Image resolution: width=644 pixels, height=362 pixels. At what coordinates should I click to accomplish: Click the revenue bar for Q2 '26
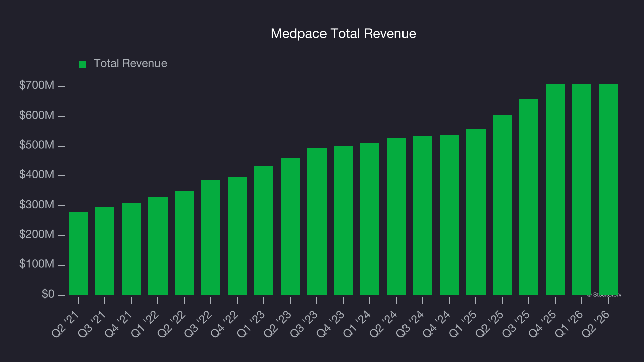608,190
